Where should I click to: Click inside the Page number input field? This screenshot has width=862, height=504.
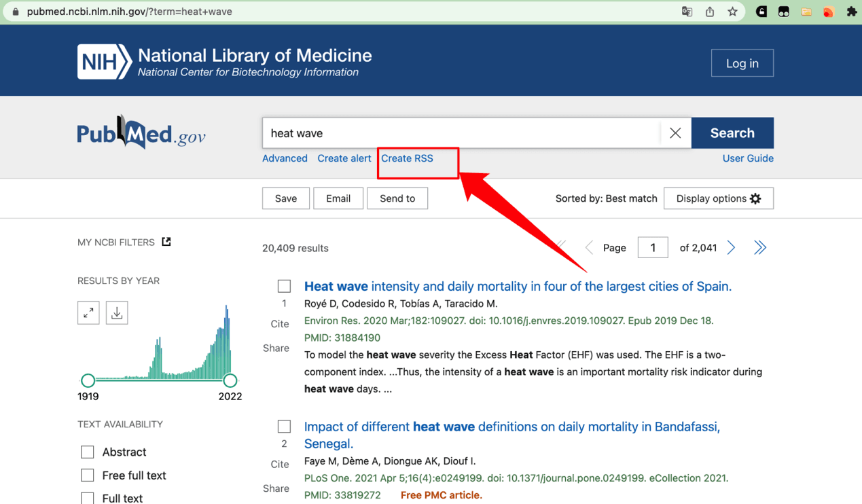pos(652,247)
